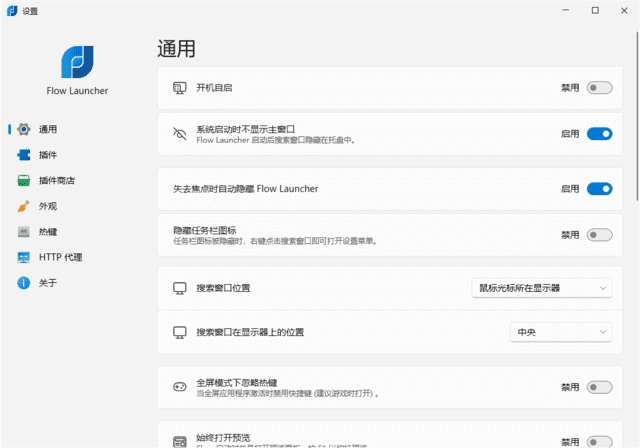The width and height of the screenshot is (640, 448).
Task: Turn off 失去焦点时自动隐藏 Flow Launcher toggle
Action: (x=599, y=188)
